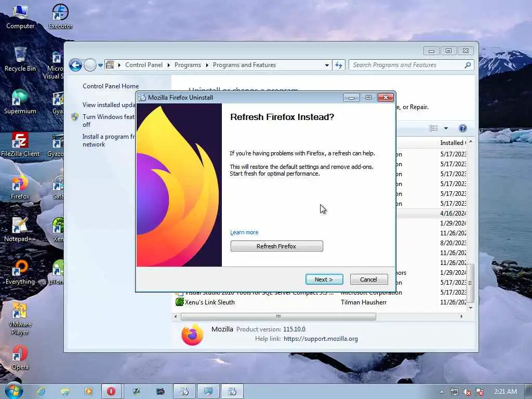Open the Recycle Bin icon
This screenshot has height=399, width=532.
point(20,59)
